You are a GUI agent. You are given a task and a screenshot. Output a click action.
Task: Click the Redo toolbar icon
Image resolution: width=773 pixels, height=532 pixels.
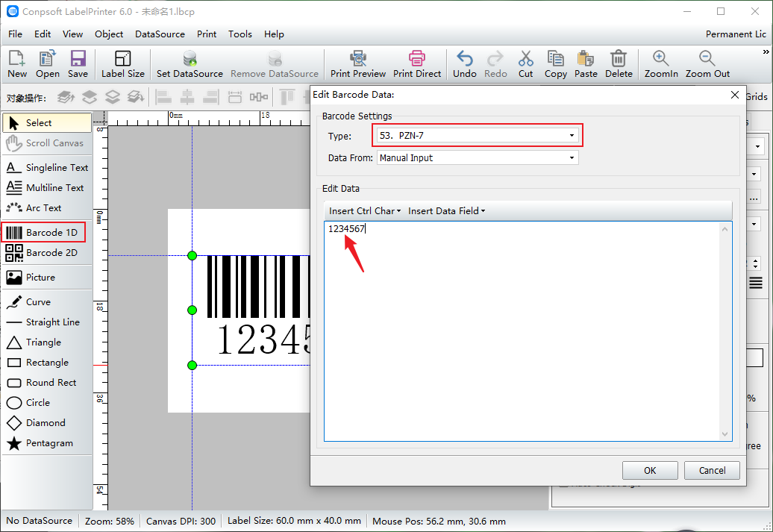click(495, 64)
